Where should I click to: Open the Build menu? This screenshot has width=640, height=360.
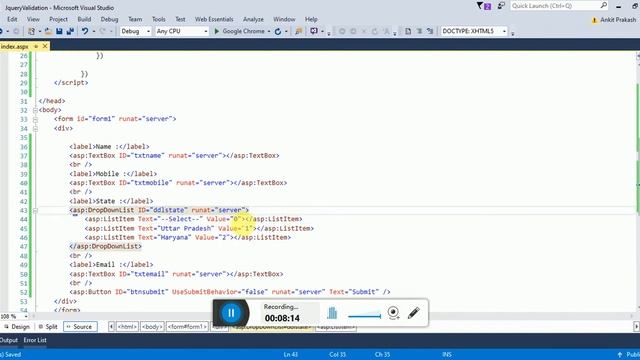click(84, 19)
